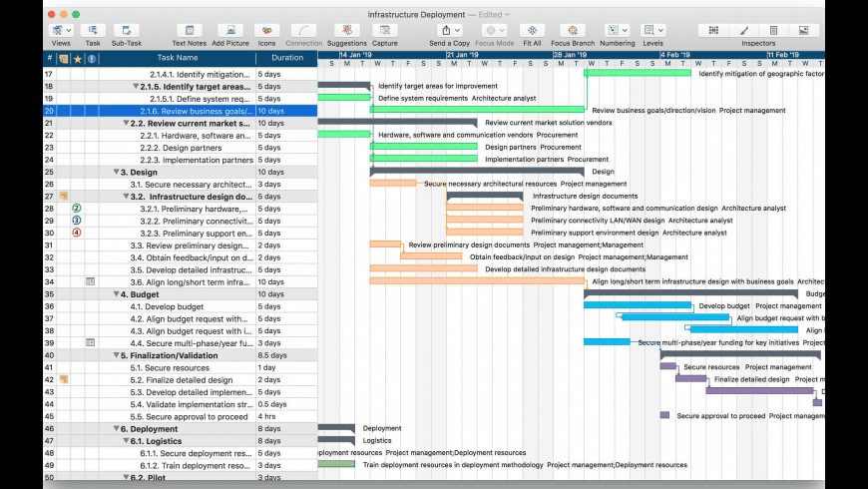The image size is (868, 489).
Task: Click the 4 Feb '19 week header
Action: (x=674, y=55)
